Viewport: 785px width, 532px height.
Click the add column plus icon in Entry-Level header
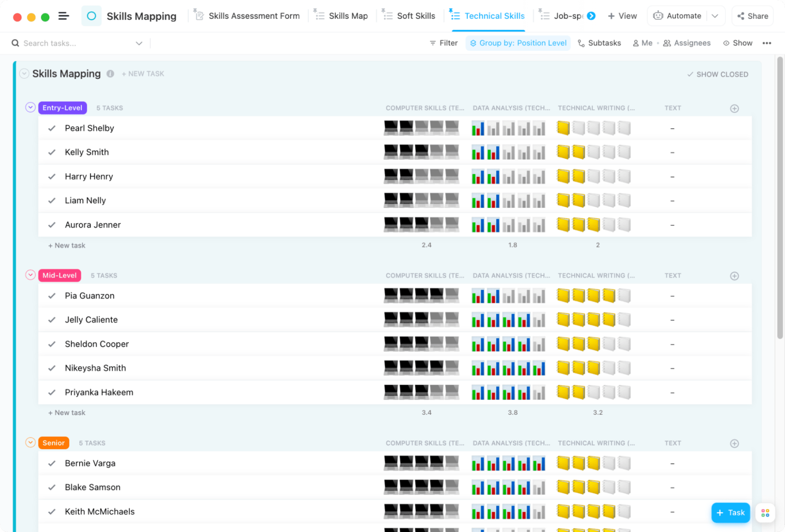click(x=734, y=108)
